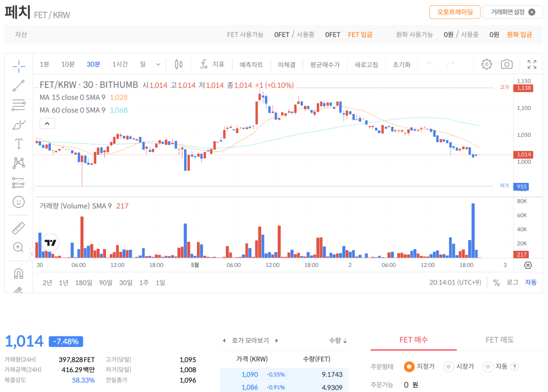Switch to 10분 interval

coord(68,64)
